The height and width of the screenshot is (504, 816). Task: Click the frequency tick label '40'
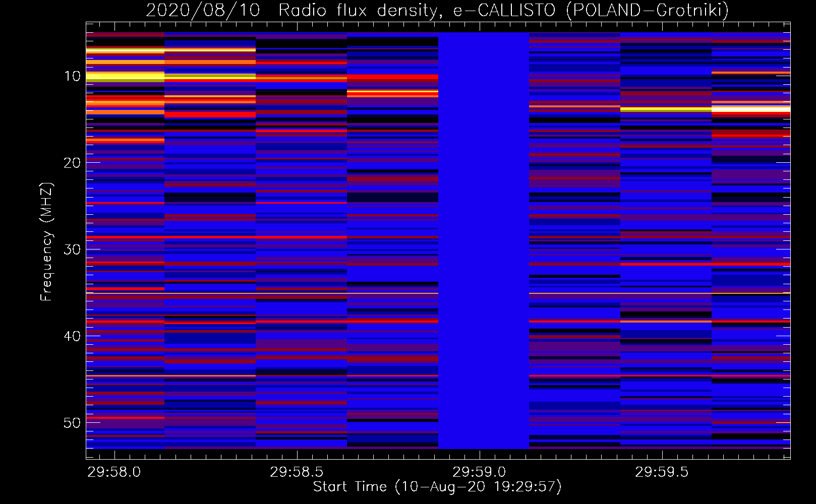tap(72, 336)
